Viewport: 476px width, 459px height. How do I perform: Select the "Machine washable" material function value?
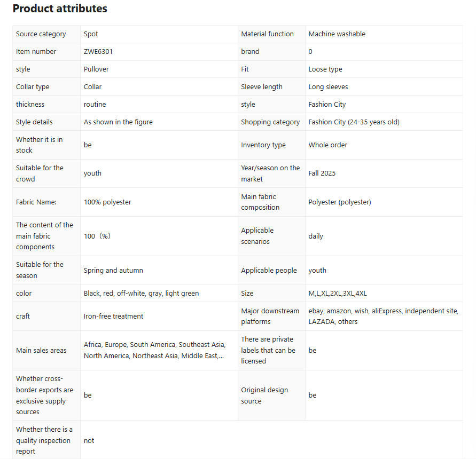click(337, 34)
